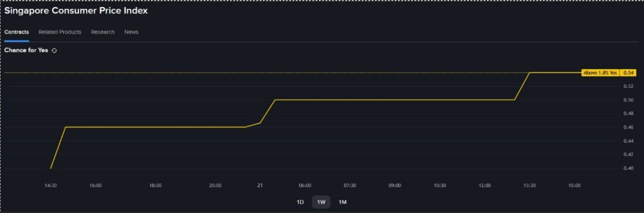
Task: Click the 14:30 time axis label
Action: pos(50,185)
